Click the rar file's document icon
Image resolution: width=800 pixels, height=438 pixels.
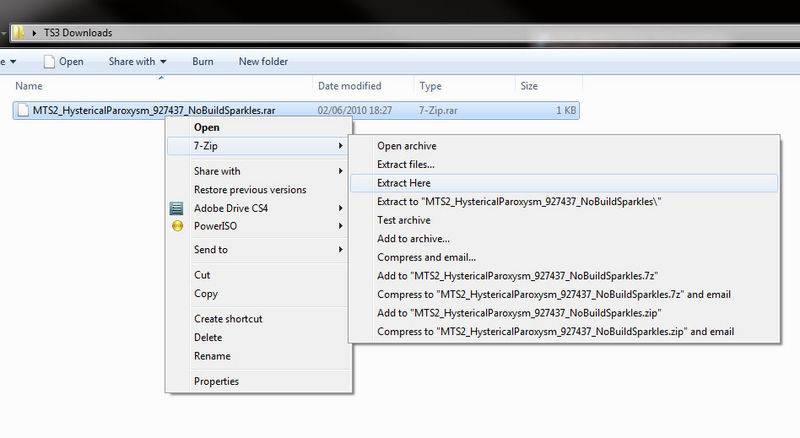point(23,110)
